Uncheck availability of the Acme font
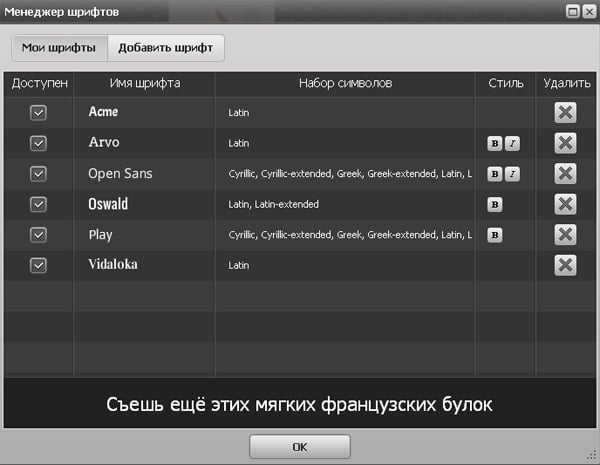 (x=39, y=113)
